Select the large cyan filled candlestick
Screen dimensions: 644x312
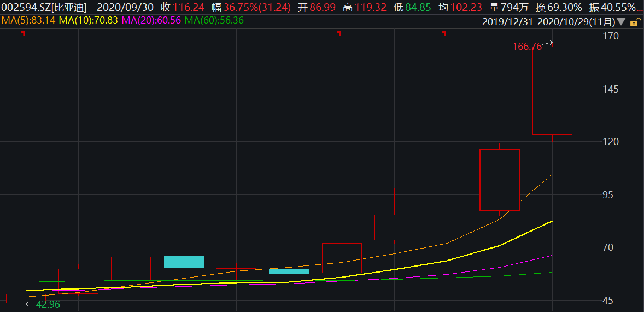184,262
